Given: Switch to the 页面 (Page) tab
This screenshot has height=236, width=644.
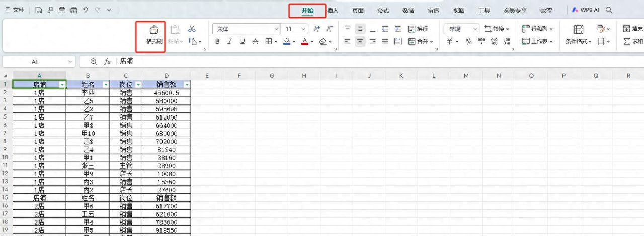Looking at the screenshot, I should (358, 10).
